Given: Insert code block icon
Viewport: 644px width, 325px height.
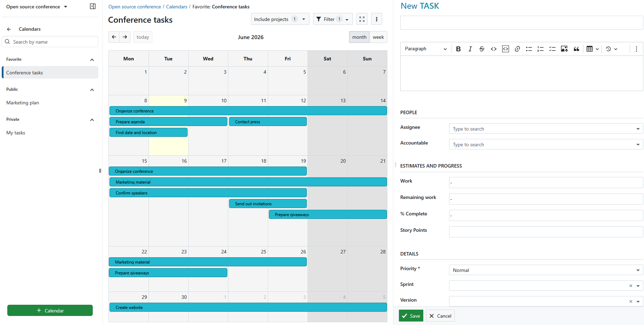Looking at the screenshot, I should [x=506, y=49].
